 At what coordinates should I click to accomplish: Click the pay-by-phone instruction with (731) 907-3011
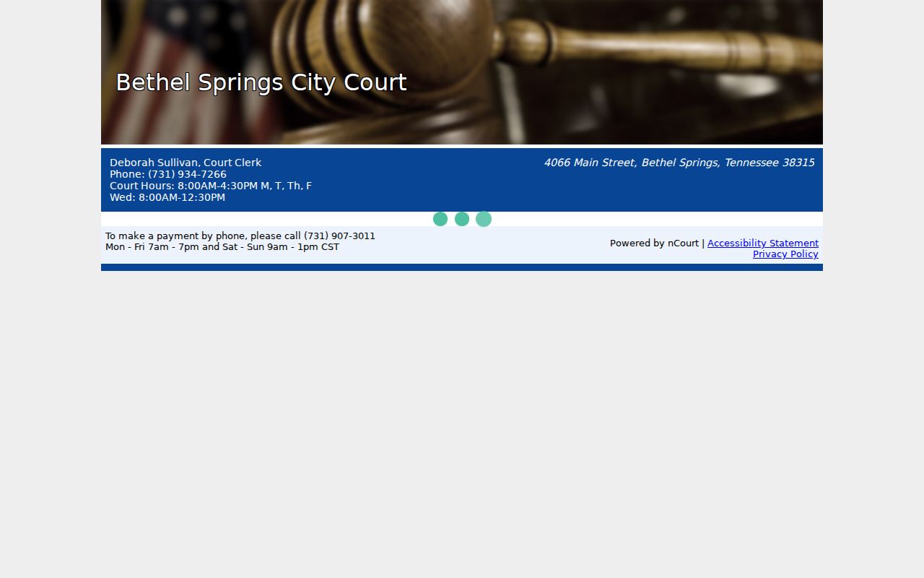[240, 236]
